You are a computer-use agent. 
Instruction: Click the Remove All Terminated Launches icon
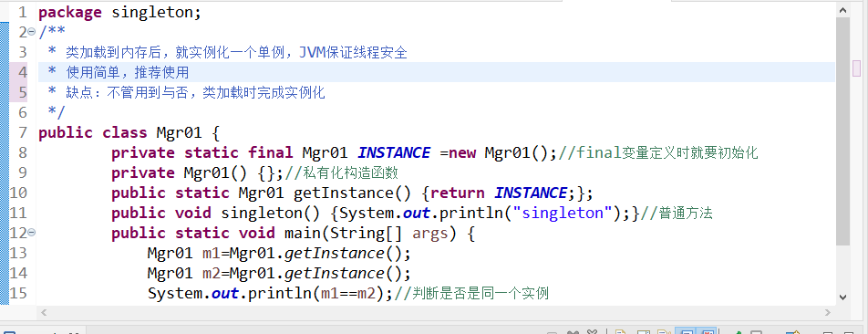(x=592, y=331)
